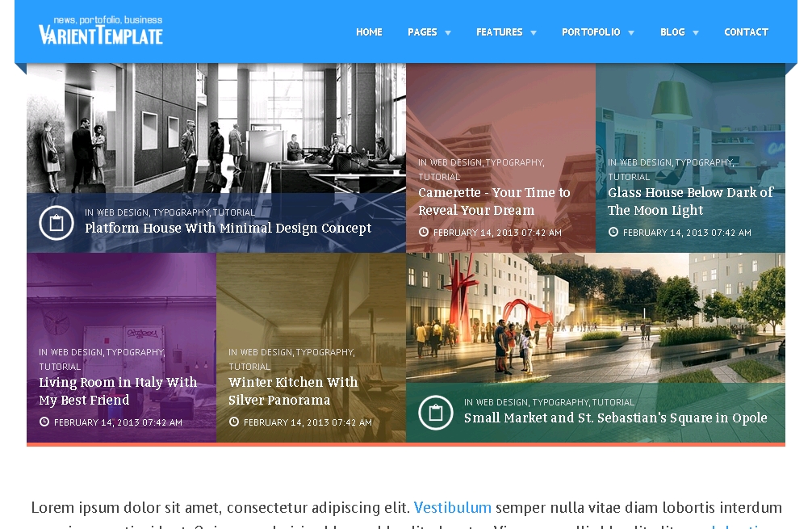
Task: Open 'Platform House With Minimal Design Concept' title
Action: tap(228, 229)
